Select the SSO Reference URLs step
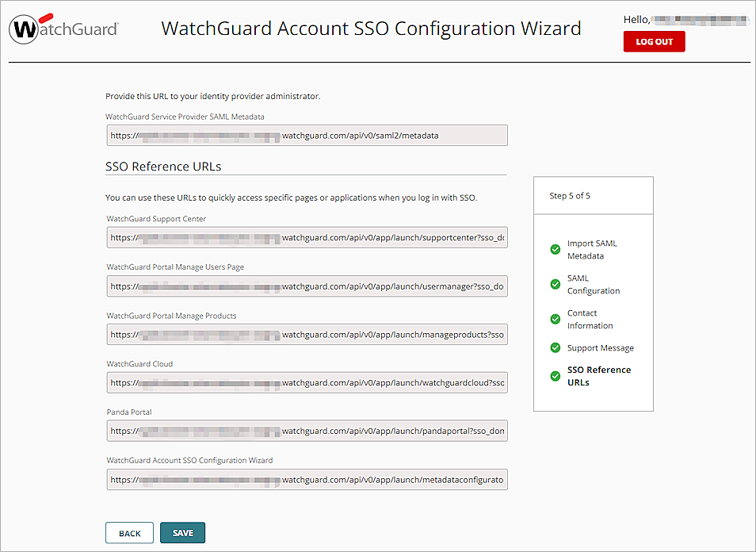The height and width of the screenshot is (552, 756). pos(599,375)
